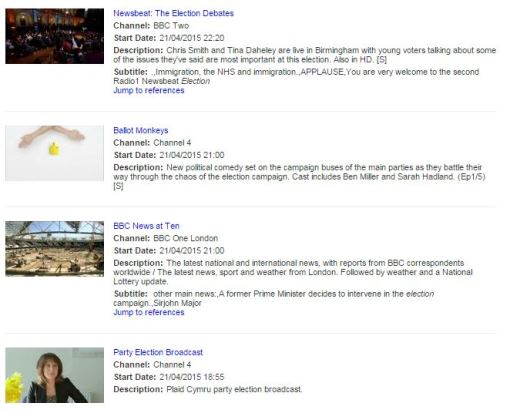Viewport: 510px width, 413px height.
Task: Select the Newsbeat debate audience thumbnail
Action: [x=55, y=36]
